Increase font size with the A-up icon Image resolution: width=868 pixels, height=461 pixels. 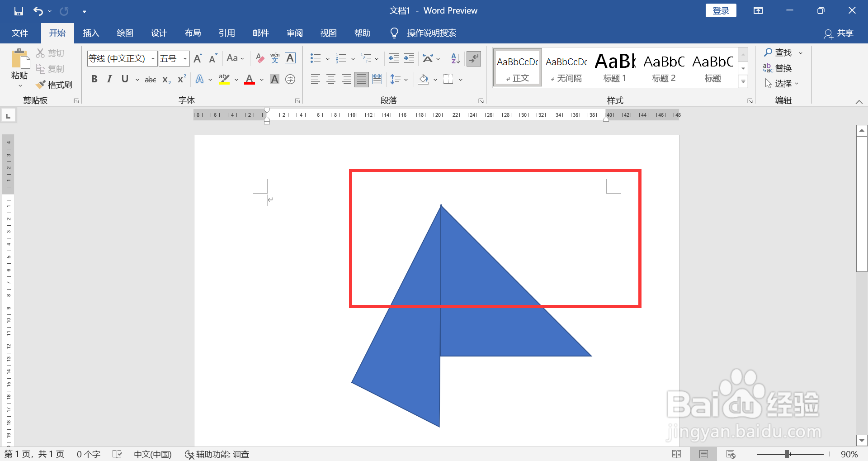pos(198,58)
